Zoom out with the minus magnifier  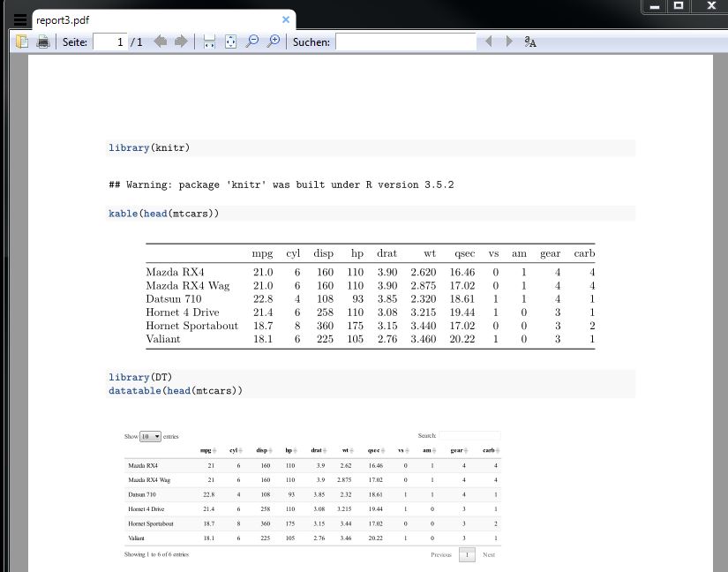pyautogui.click(x=252, y=41)
